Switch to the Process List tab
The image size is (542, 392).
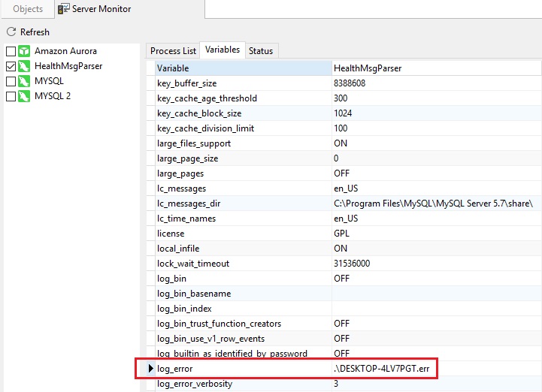pos(173,51)
